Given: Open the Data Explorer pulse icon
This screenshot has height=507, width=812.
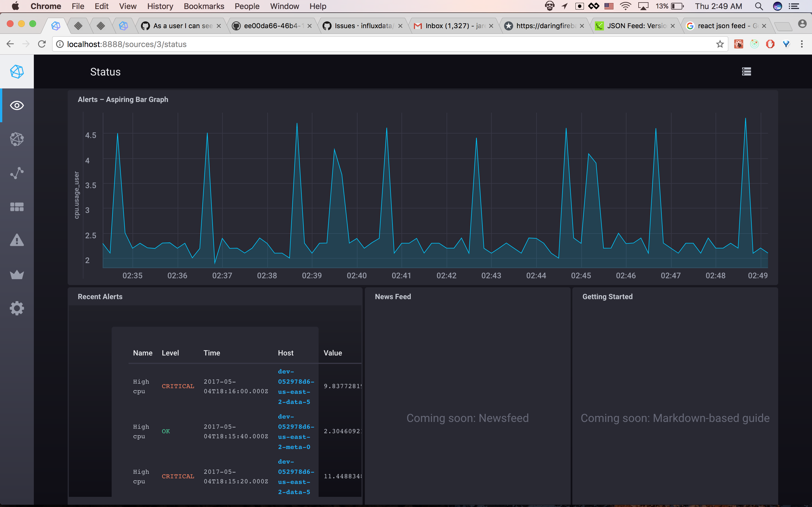Looking at the screenshot, I should coord(17,173).
